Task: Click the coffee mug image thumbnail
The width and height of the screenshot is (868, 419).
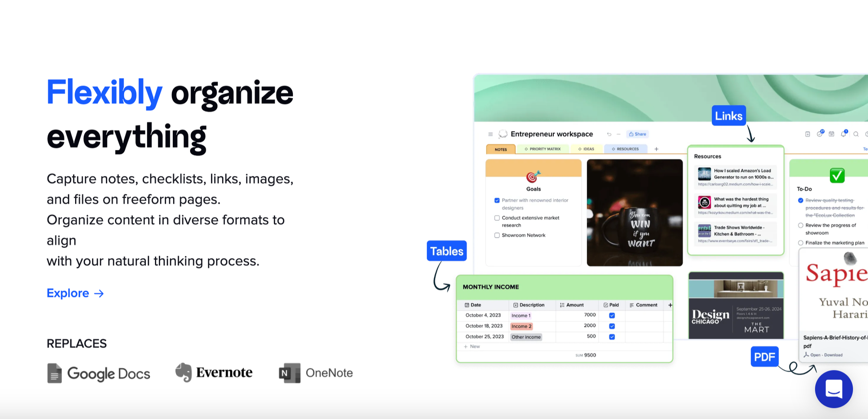Action: pos(635,213)
